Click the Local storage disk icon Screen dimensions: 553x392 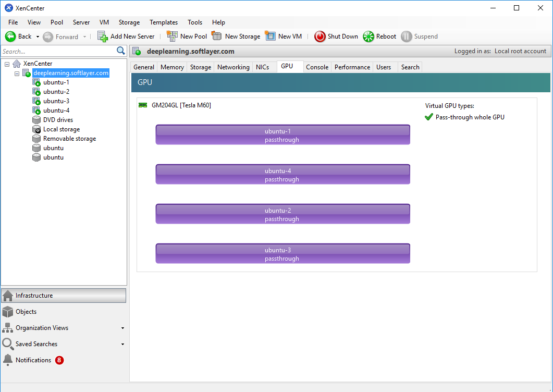(x=36, y=129)
